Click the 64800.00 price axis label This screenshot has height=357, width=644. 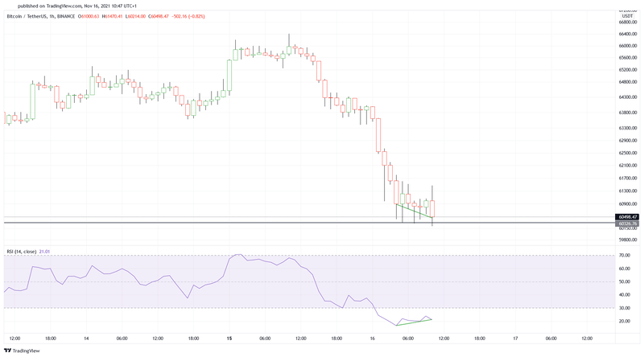click(x=628, y=82)
